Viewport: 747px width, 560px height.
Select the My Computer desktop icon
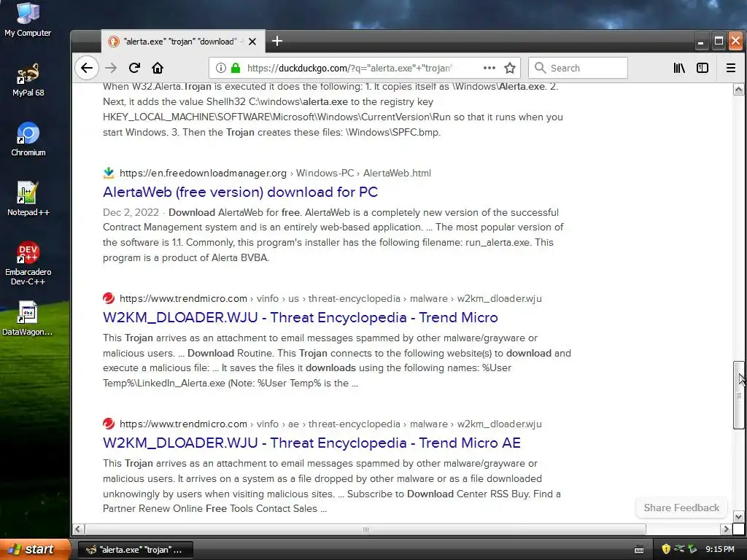point(28,20)
